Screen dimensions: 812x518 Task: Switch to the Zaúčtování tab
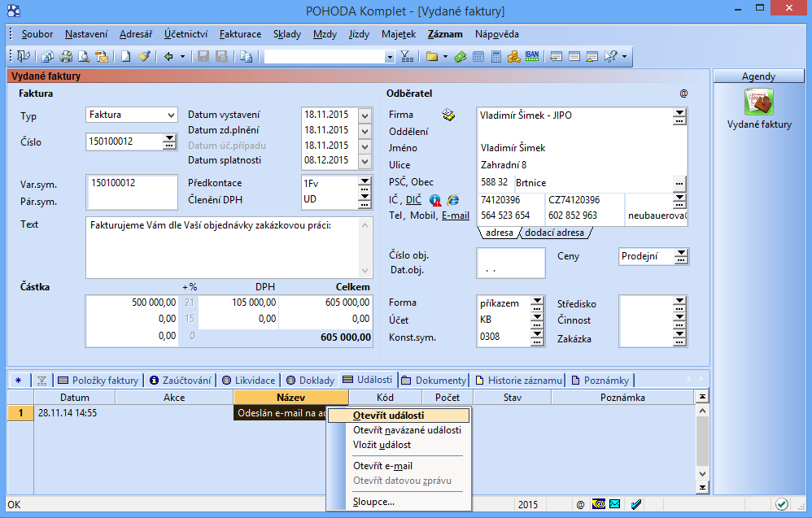tap(180, 381)
